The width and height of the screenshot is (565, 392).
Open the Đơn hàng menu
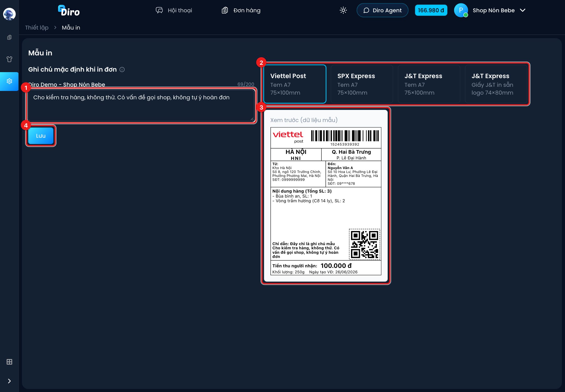click(x=241, y=10)
